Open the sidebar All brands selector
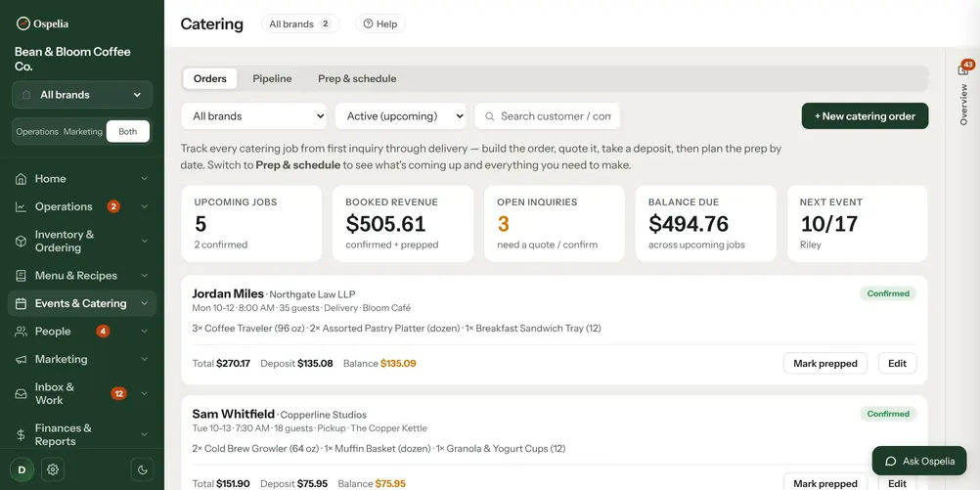The image size is (980, 490). 82,95
